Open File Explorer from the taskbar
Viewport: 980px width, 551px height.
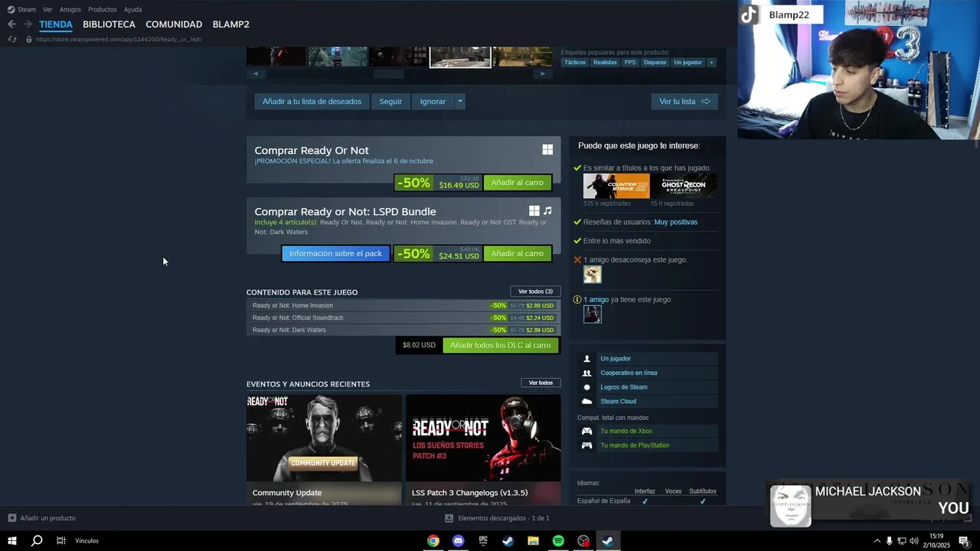[533, 541]
